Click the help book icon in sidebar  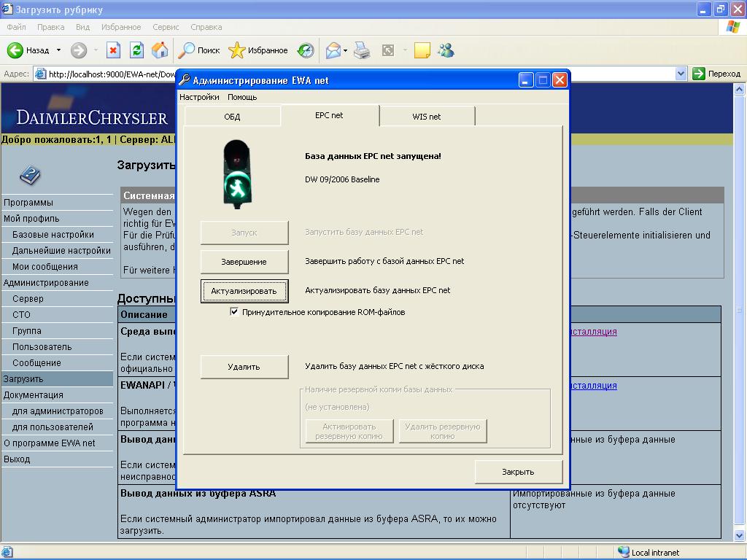pyautogui.click(x=30, y=175)
